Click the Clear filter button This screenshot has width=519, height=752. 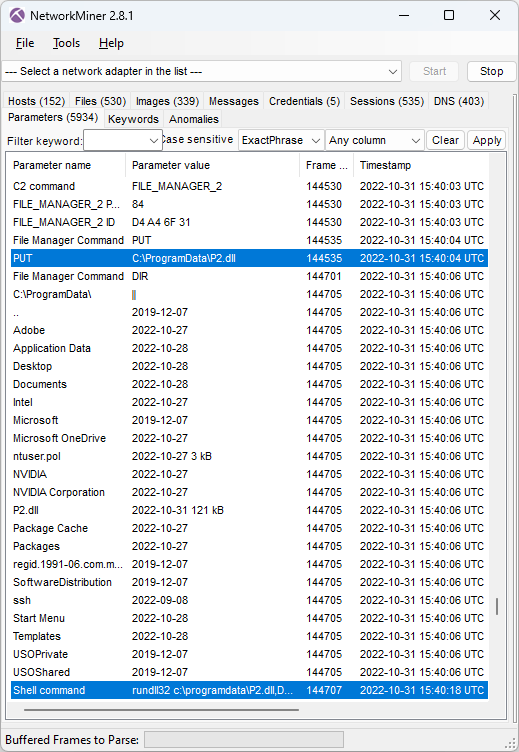pyautogui.click(x=445, y=141)
